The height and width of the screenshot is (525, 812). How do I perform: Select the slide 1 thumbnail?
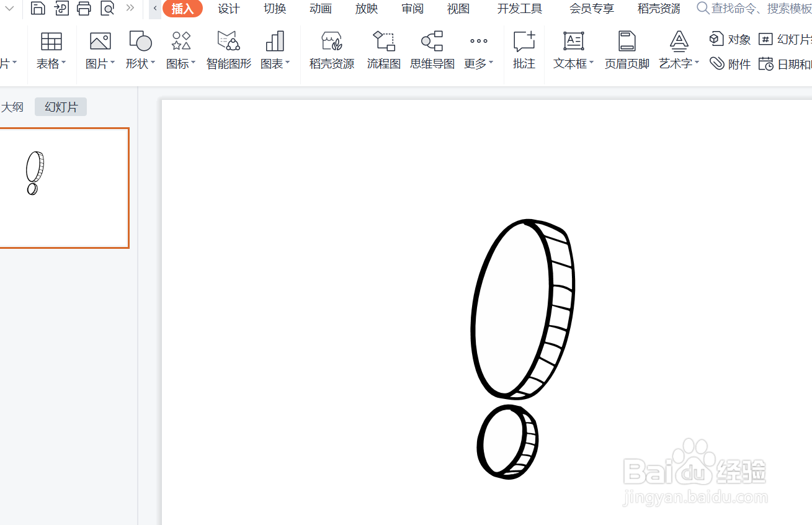click(64, 187)
